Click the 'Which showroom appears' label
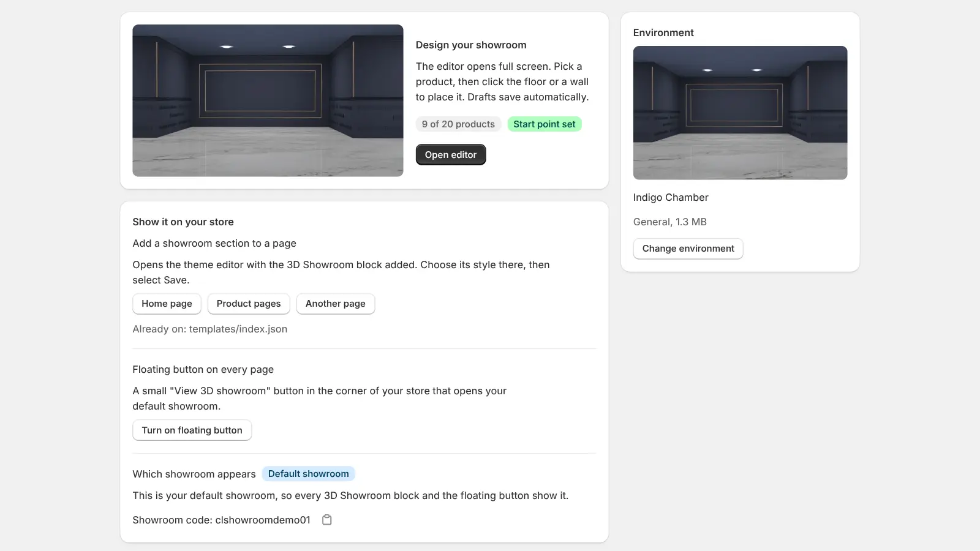This screenshot has height=551, width=980. (x=194, y=474)
